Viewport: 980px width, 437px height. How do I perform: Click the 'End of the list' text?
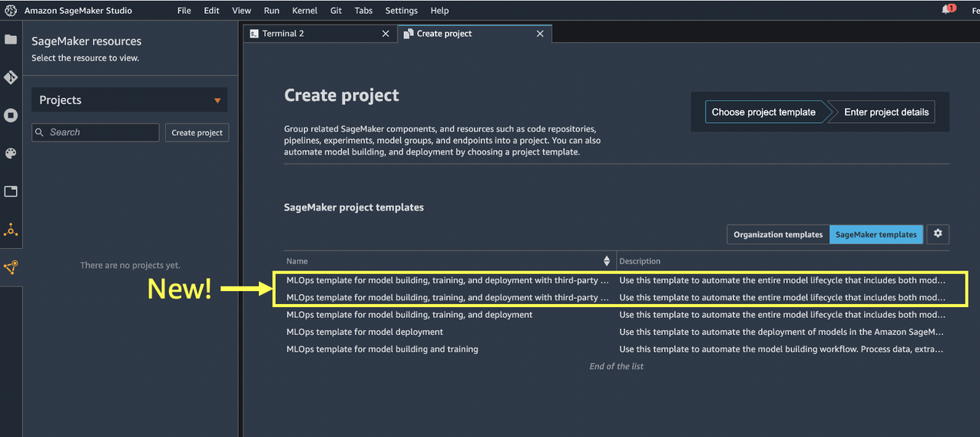[x=617, y=366]
